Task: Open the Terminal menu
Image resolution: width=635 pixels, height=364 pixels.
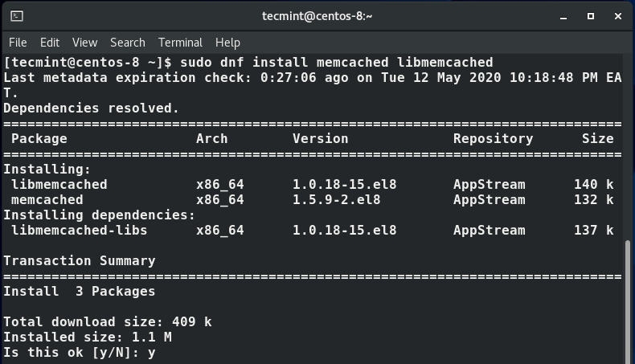Action: (180, 43)
